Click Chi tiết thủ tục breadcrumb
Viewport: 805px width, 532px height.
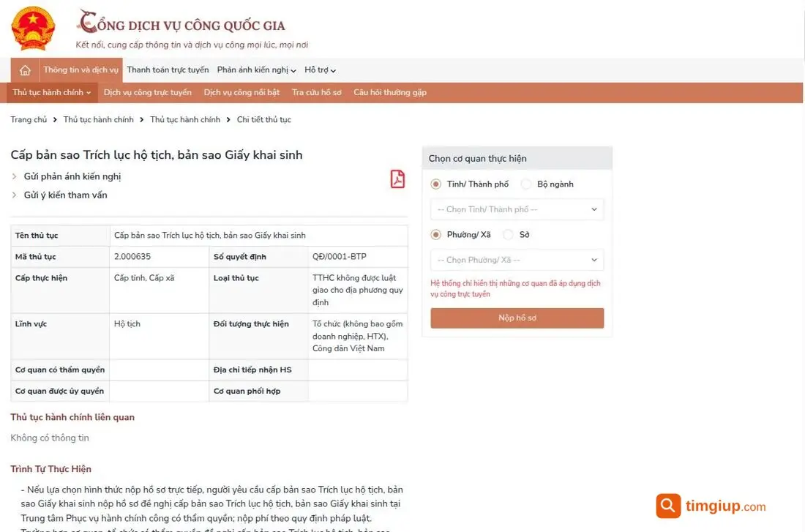[264, 120]
